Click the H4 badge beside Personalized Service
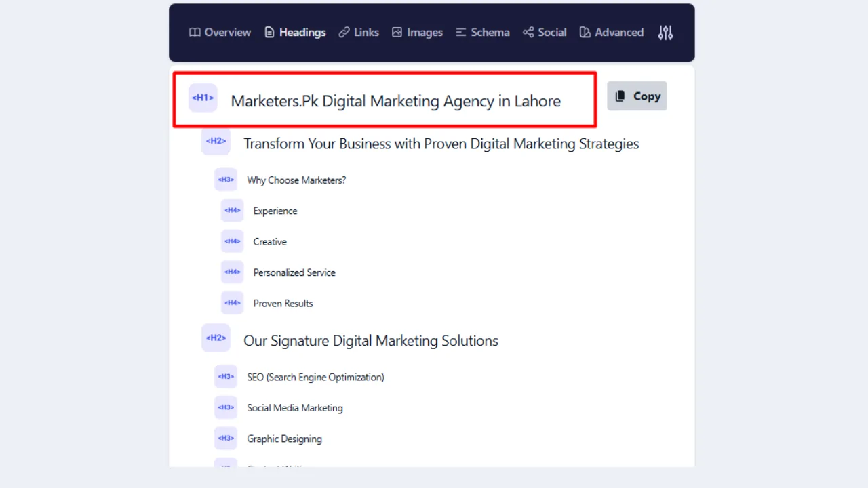The width and height of the screenshot is (868, 488). coord(233,272)
